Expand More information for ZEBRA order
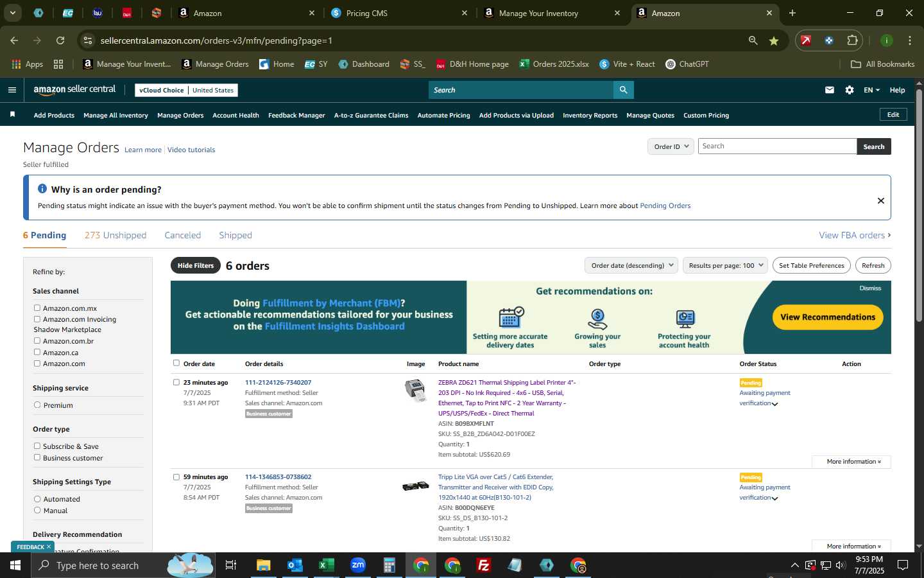Screen dimensions: 924x578 851,462
